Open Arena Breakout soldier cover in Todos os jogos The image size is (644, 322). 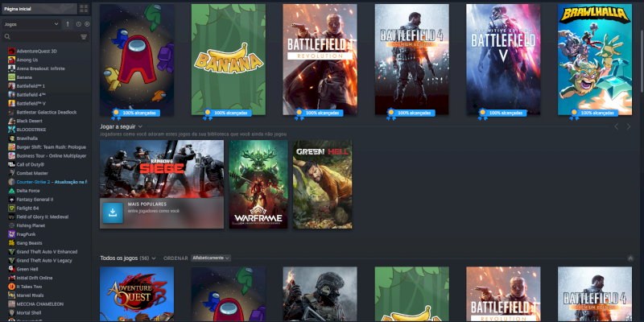pos(320,294)
